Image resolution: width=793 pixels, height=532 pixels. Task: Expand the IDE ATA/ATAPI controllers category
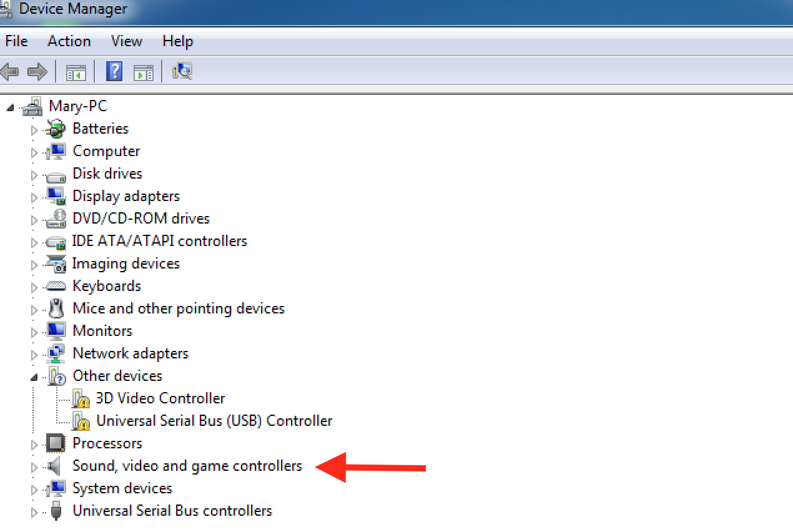[x=34, y=243]
